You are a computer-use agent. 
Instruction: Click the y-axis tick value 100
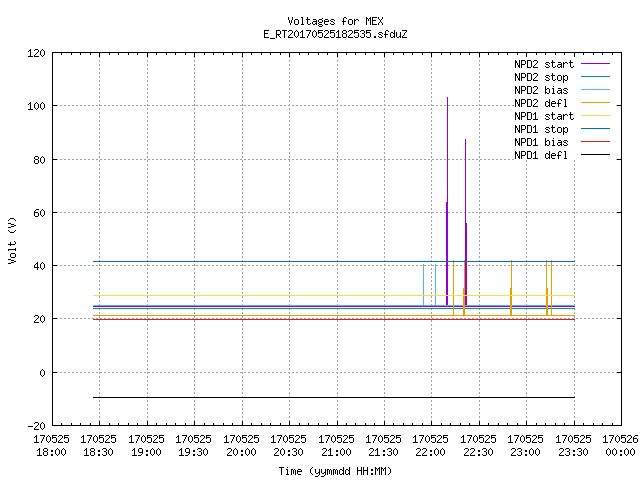(36, 107)
